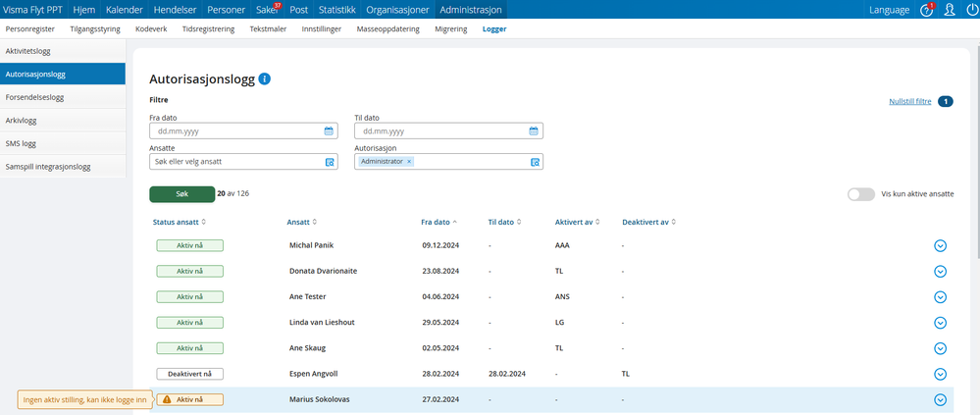Enable Vis kun aktive ansatte toggle
Image resolution: width=980 pixels, height=415 pixels.
click(860, 194)
